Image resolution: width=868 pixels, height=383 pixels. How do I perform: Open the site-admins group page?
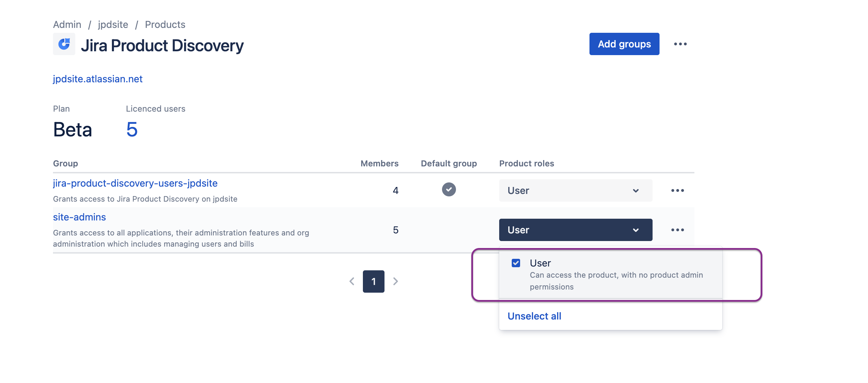coord(79,217)
